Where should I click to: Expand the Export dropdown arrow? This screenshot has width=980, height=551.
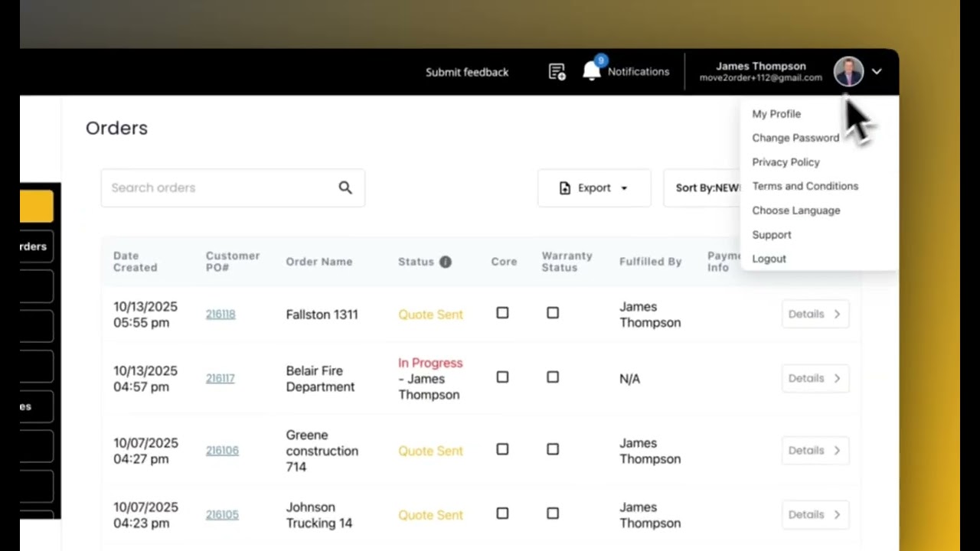[x=624, y=188]
